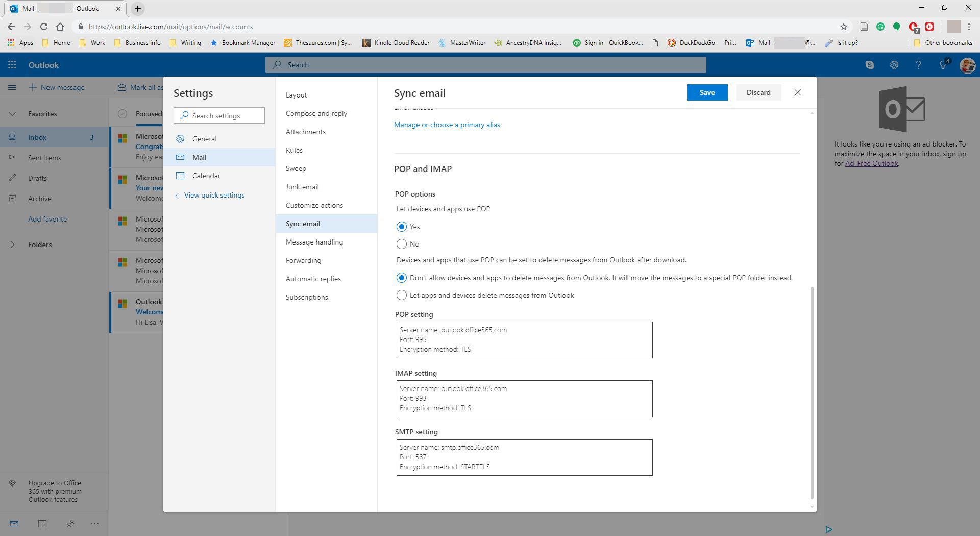Viewport: 980px width, 536px height.
Task: Switch to Calendar view at bottom left
Action: [42, 523]
